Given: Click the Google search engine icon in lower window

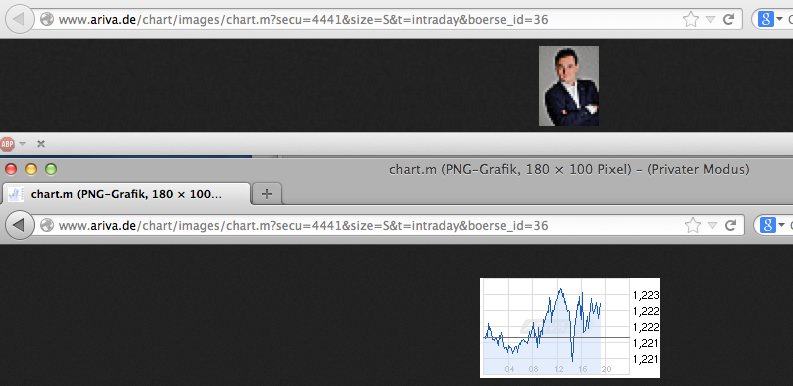Looking at the screenshot, I should [768, 225].
